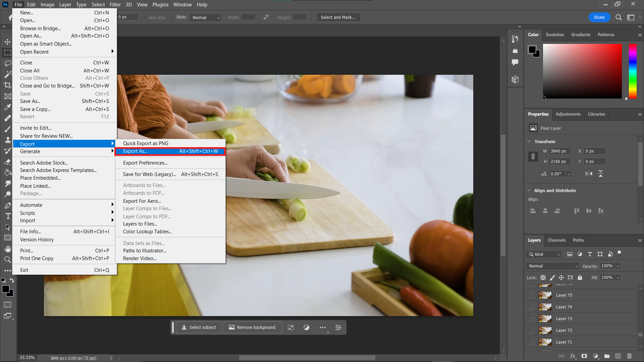Lock transparent pixels for the layer
The height and width of the screenshot is (362, 644).
(543, 278)
